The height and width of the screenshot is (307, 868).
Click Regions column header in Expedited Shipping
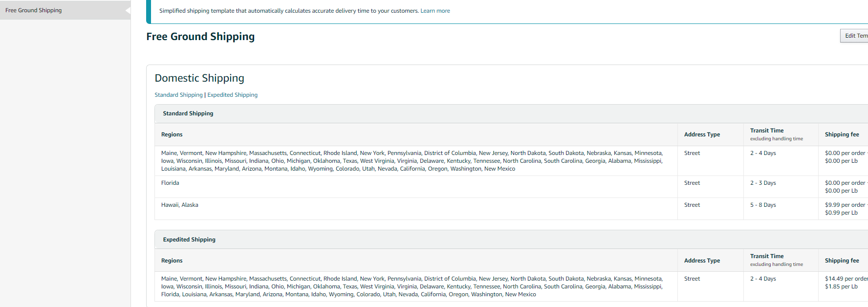tap(172, 261)
